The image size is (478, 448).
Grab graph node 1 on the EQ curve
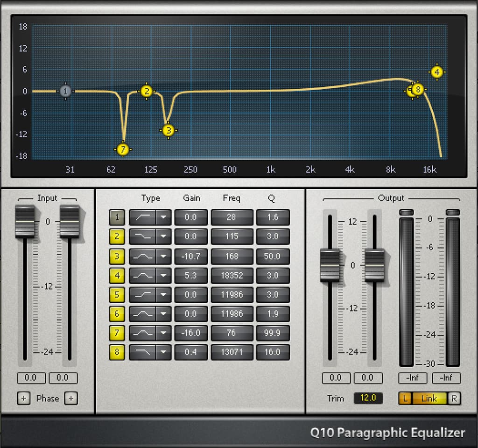click(x=65, y=91)
